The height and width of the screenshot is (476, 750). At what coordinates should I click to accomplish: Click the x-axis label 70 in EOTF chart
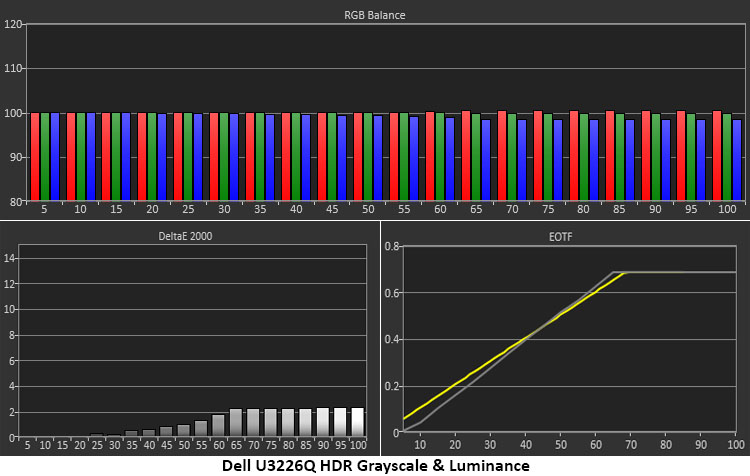click(631, 445)
